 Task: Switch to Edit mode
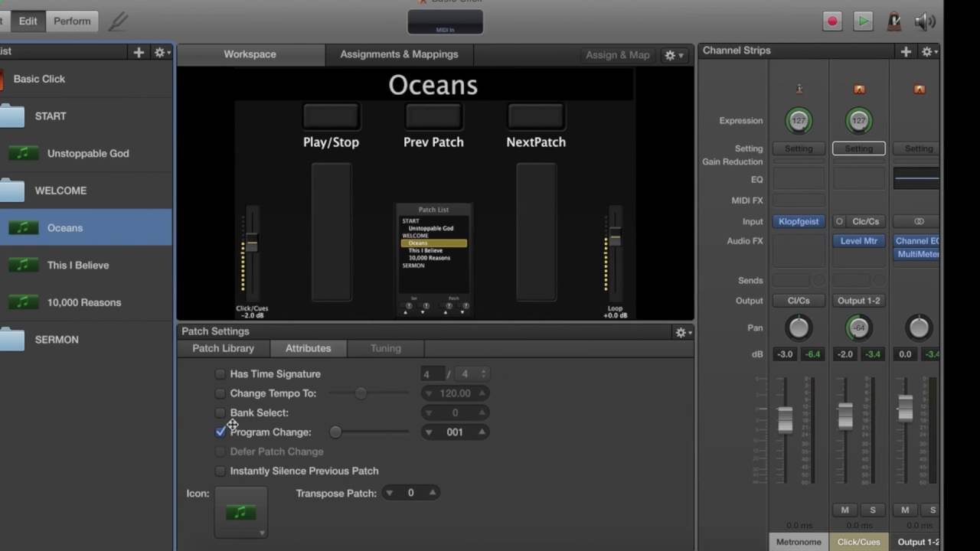pos(28,21)
